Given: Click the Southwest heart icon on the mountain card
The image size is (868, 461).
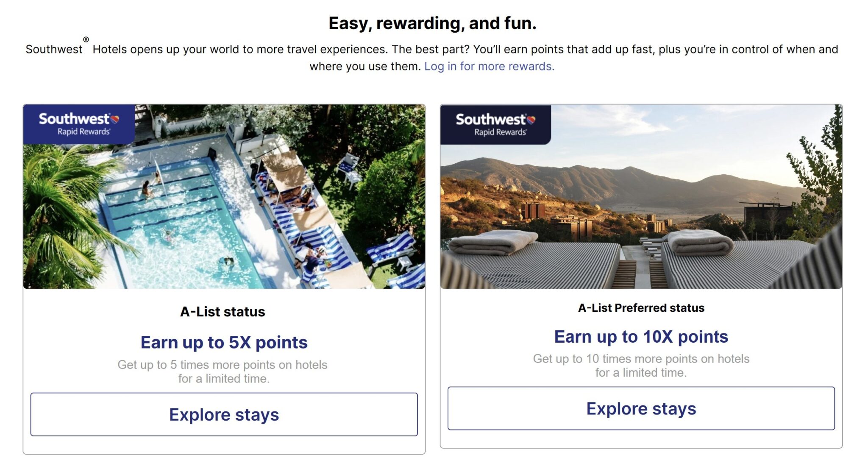Looking at the screenshot, I should click(531, 120).
